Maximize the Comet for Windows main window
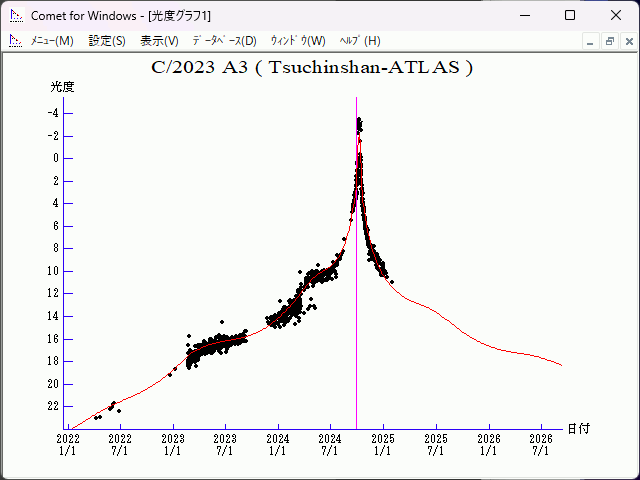The height and width of the screenshot is (480, 640). [x=570, y=16]
